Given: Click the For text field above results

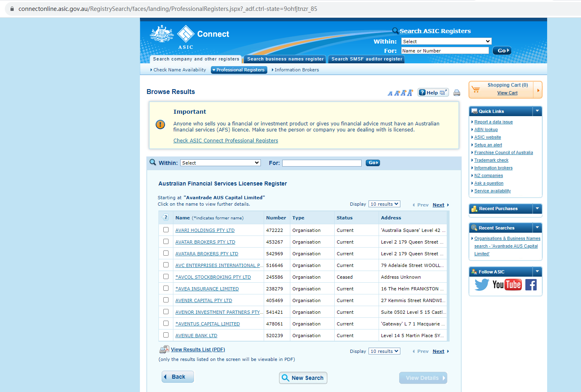Looking at the screenshot, I should pos(322,163).
